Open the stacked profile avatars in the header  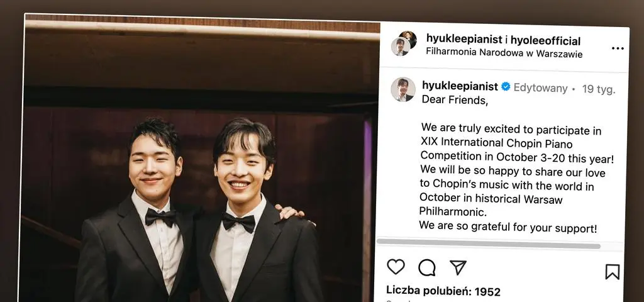click(x=403, y=43)
